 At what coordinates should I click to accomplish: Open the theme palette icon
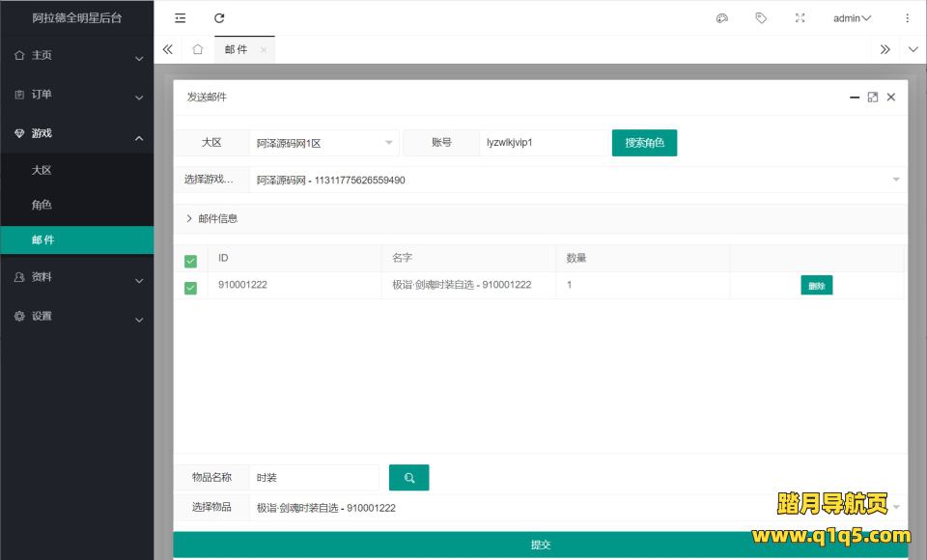721,18
